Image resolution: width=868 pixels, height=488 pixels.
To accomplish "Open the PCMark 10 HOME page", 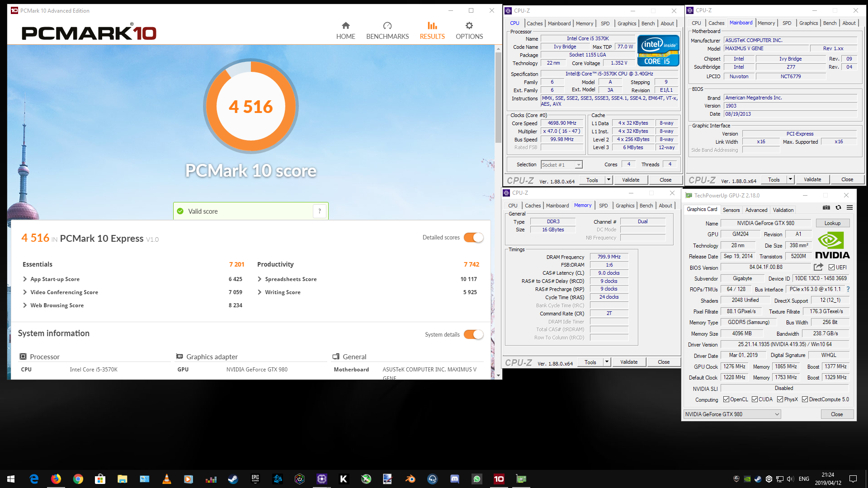I will click(345, 31).
